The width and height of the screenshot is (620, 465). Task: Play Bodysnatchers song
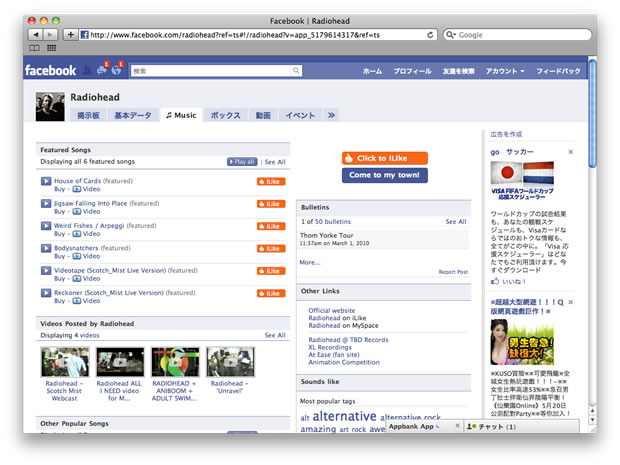(x=46, y=248)
